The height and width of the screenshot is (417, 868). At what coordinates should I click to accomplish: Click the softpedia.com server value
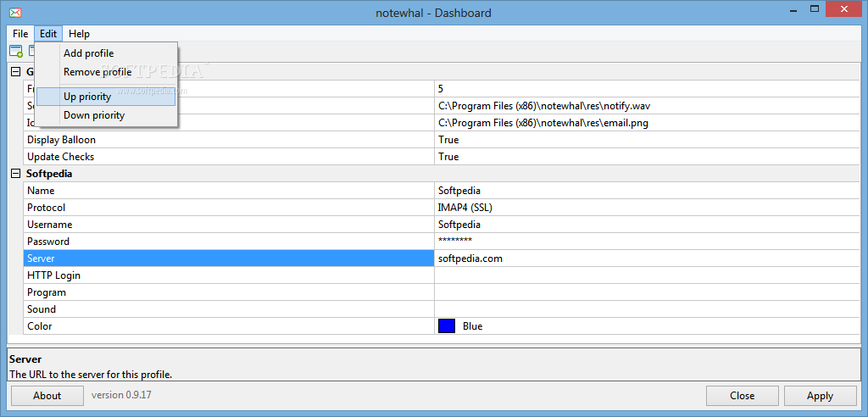647,259
